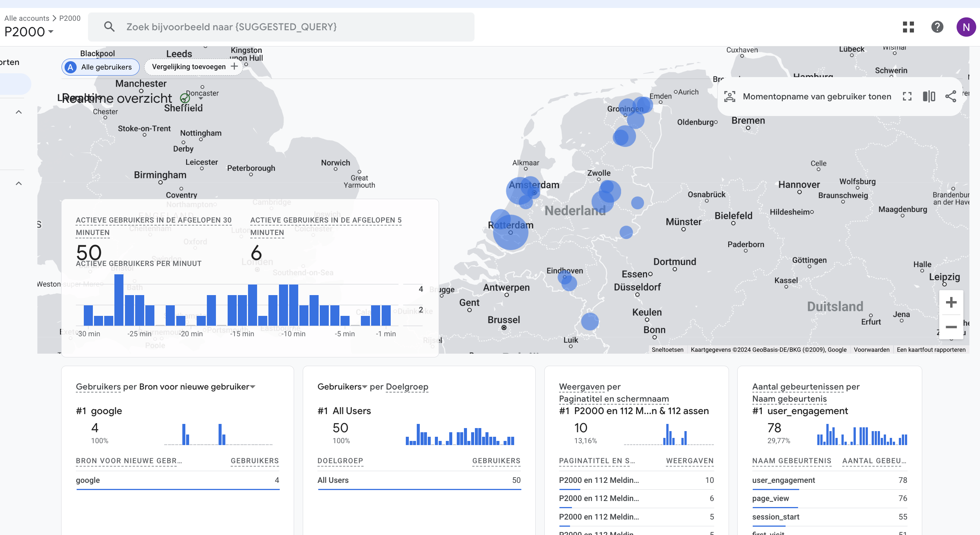The image size is (980, 535).
Task: Click the WEERGAVEN column header
Action: pyautogui.click(x=689, y=461)
